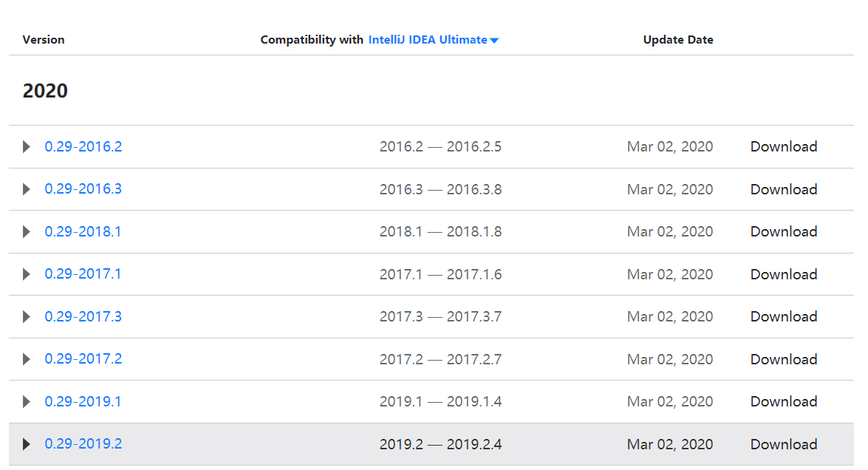Open the IntelliJ IDEA Ultimate compatibility dropdown
Screen dimensions: 868x470
pyautogui.click(x=434, y=40)
